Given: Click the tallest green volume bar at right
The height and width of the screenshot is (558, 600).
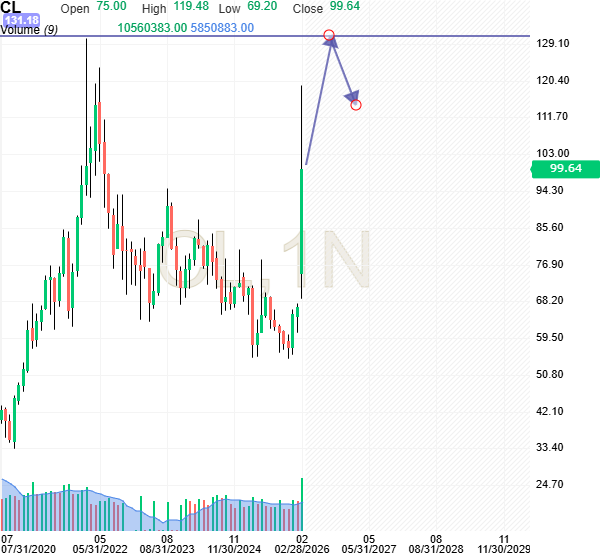Looking at the screenshot, I should [302, 504].
